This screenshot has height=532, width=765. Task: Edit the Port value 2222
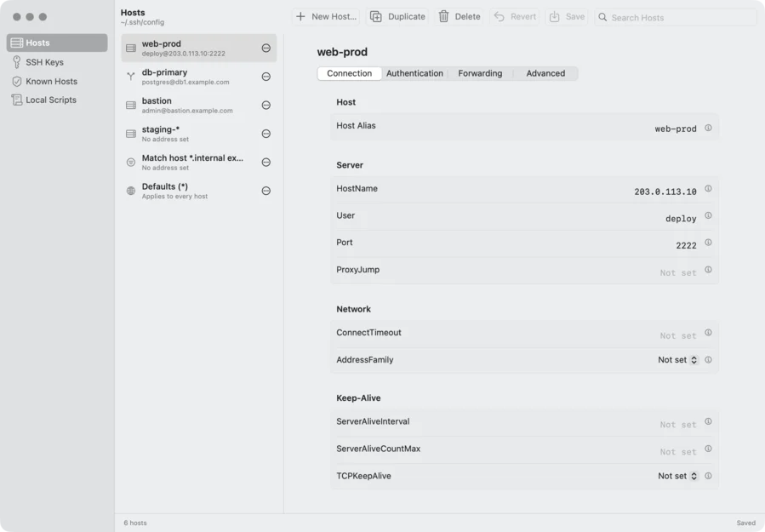(x=686, y=245)
